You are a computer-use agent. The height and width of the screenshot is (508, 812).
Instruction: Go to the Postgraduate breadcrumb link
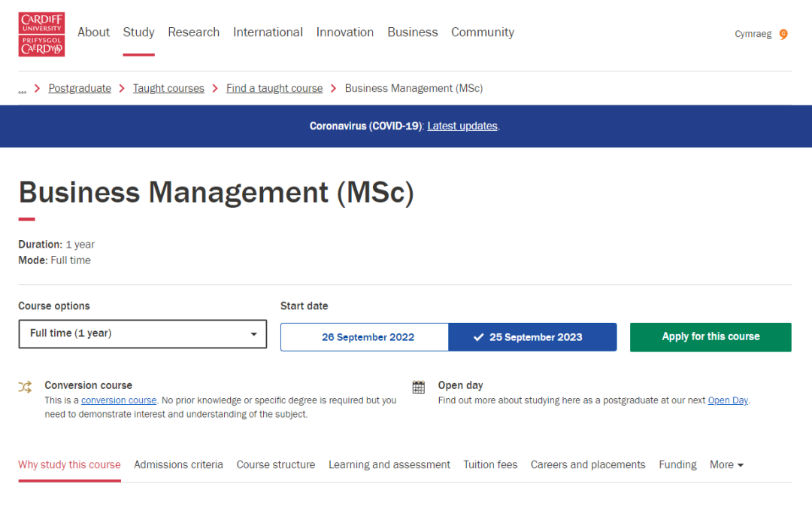(x=80, y=88)
